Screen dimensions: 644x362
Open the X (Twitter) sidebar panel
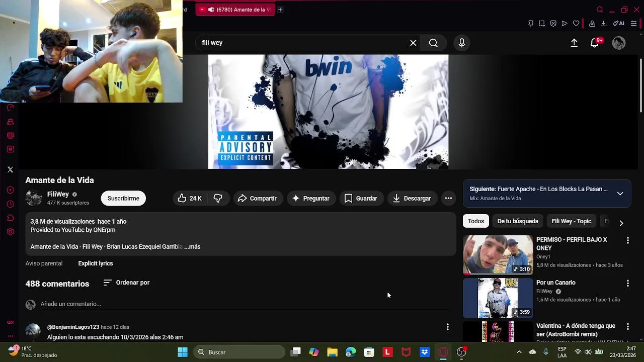(x=10, y=169)
